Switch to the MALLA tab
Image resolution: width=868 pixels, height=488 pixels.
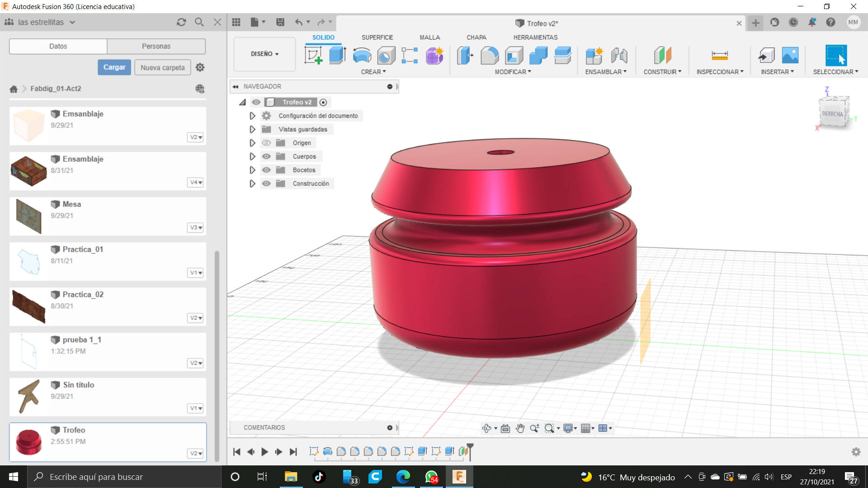click(429, 38)
